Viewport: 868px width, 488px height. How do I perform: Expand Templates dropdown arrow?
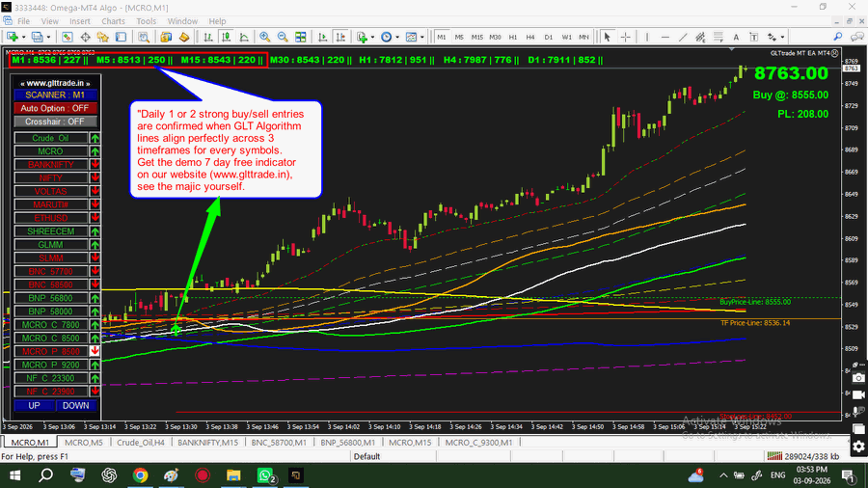point(421,37)
